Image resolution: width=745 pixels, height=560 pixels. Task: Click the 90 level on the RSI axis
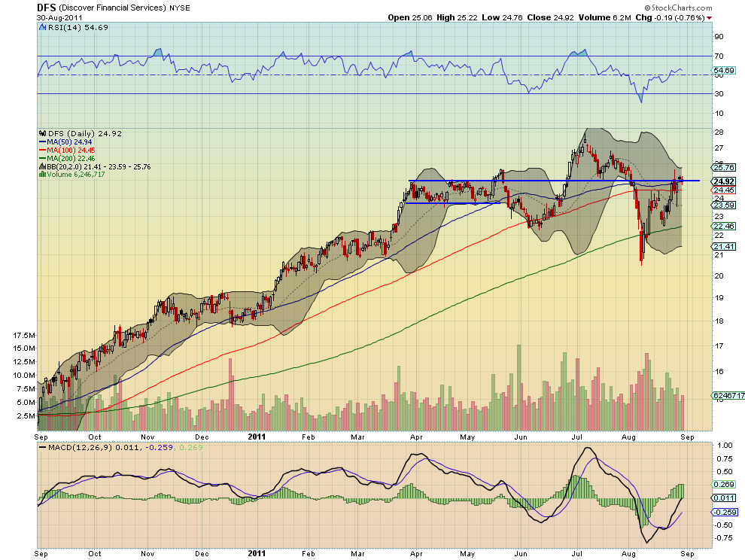(719, 37)
